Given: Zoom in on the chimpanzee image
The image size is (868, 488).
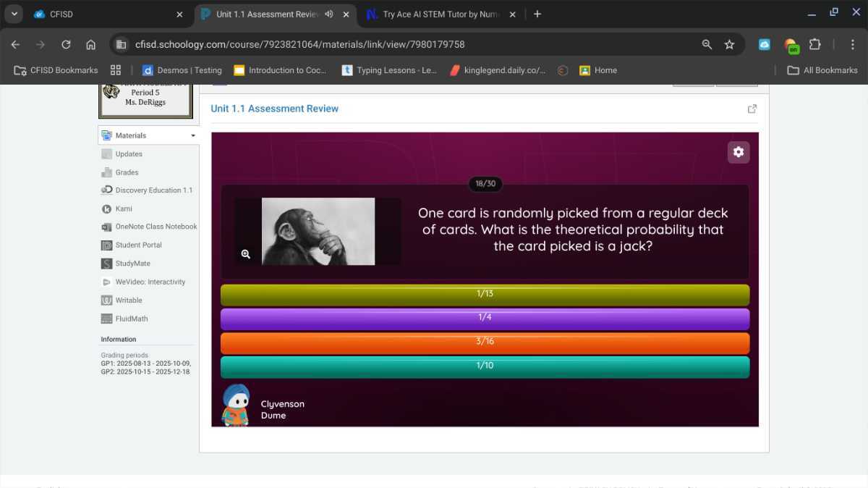Looking at the screenshot, I should [246, 254].
